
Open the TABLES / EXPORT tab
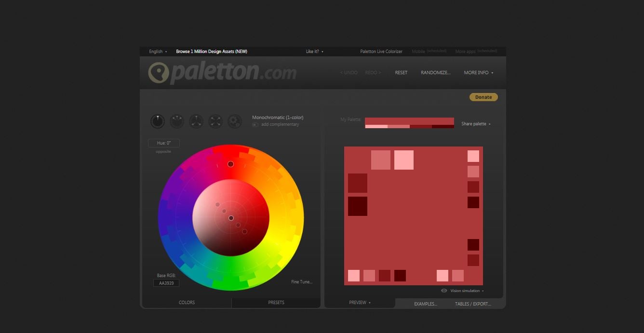pyautogui.click(x=473, y=304)
